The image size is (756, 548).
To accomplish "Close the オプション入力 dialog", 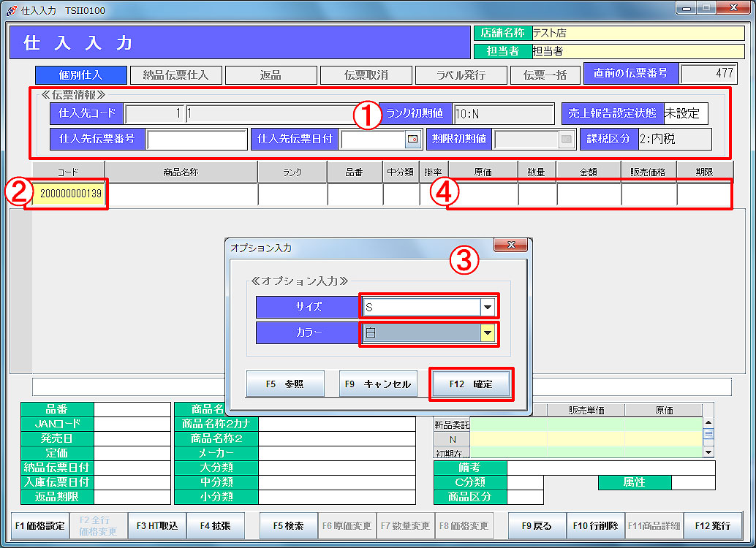I will click(x=511, y=246).
